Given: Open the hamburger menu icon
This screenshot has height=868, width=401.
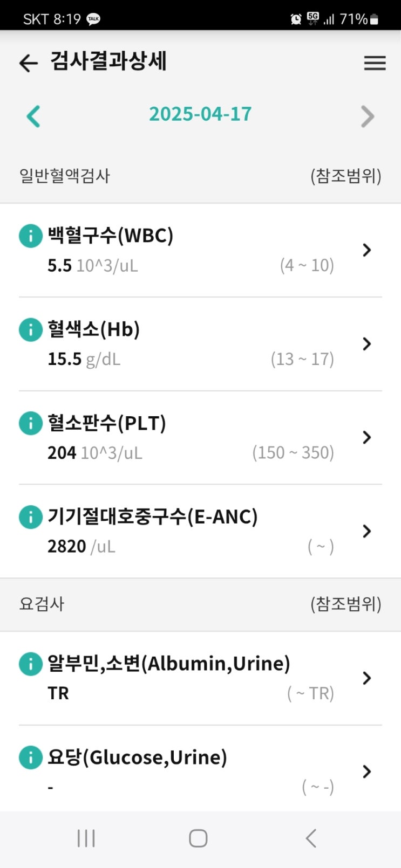Looking at the screenshot, I should 375,63.
